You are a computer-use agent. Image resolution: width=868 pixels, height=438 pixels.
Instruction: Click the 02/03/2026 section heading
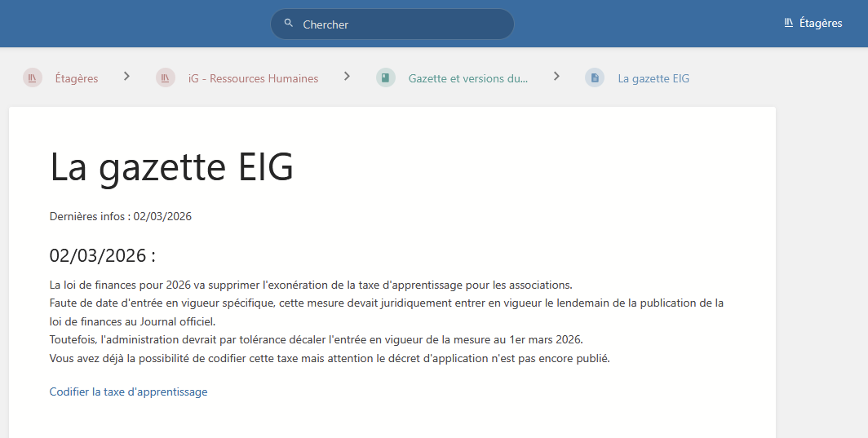[x=102, y=255]
